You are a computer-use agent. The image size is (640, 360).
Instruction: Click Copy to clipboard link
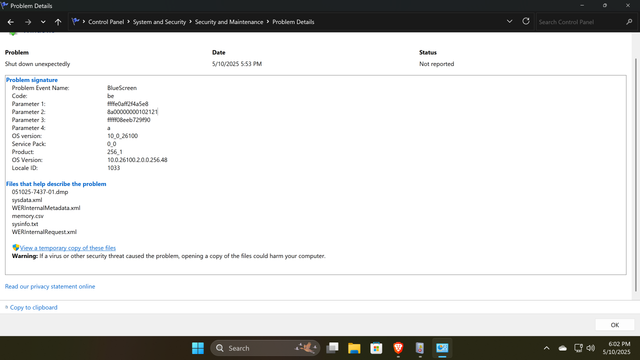point(33,307)
